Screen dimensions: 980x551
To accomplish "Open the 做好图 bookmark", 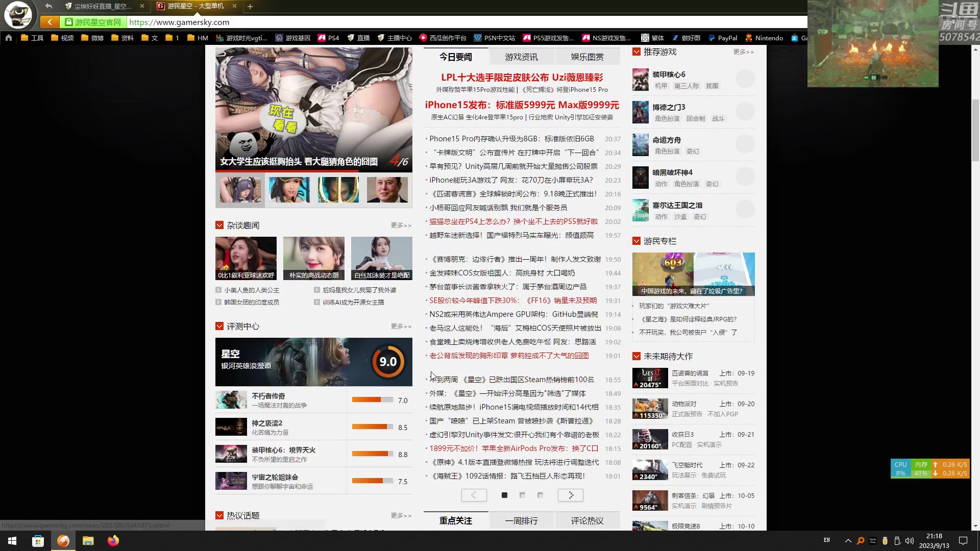I will click(x=686, y=38).
